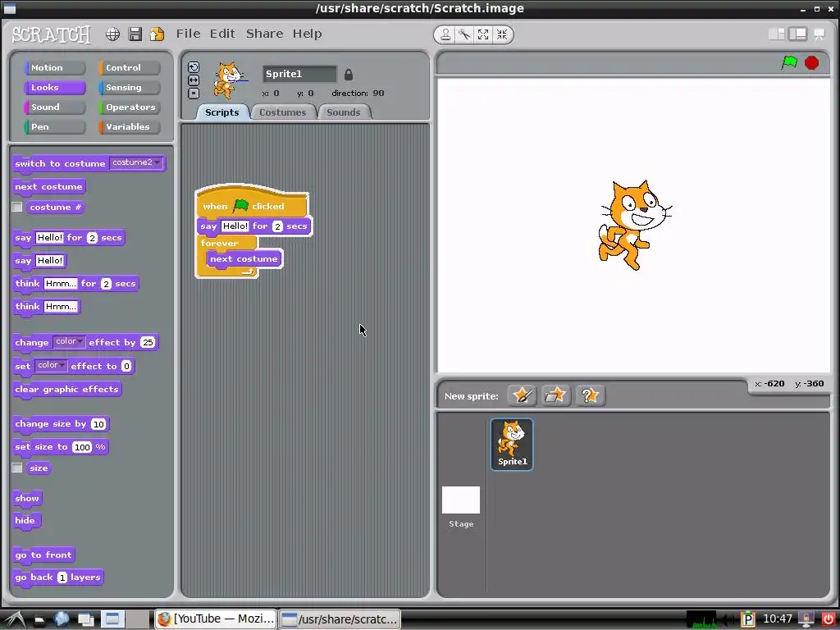Click the Sprite1 name field
The width and height of the screenshot is (840, 630).
(x=299, y=74)
